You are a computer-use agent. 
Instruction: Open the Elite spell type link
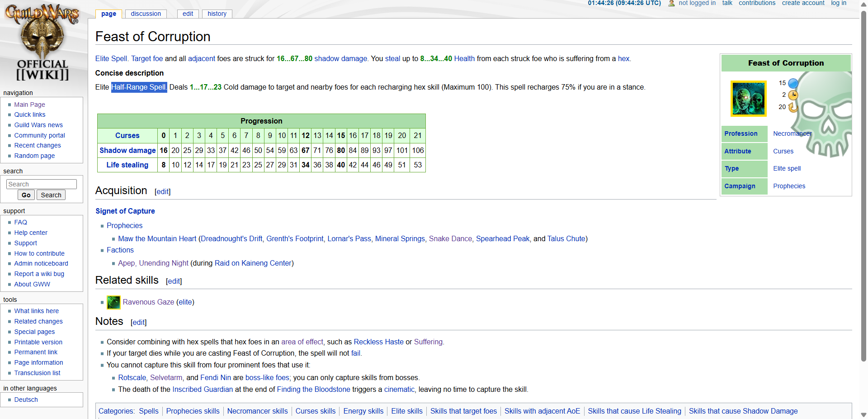[787, 168]
